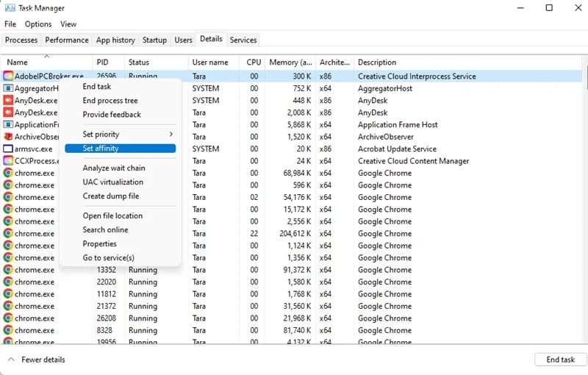Select End process tree menu item
Image resolution: width=588 pixels, height=375 pixels.
pyautogui.click(x=110, y=101)
